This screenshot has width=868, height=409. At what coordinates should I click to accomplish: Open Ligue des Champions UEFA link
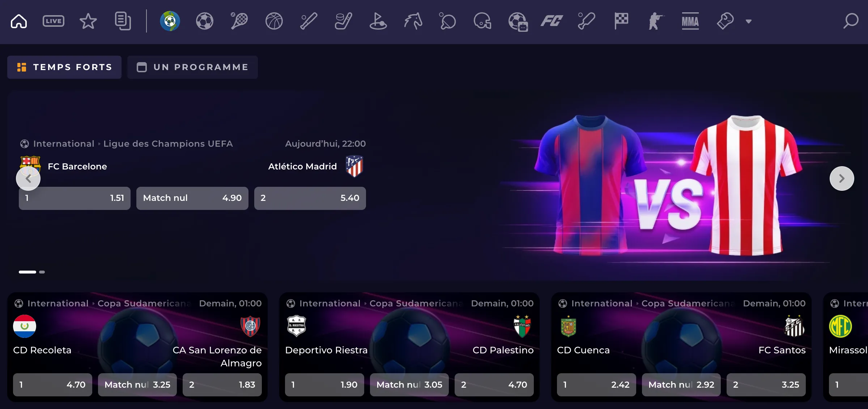[x=168, y=144]
